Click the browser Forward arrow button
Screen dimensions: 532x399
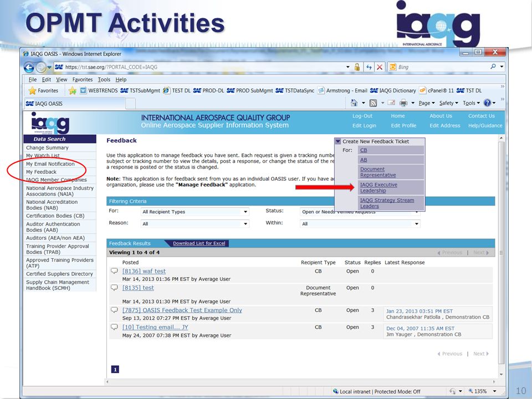pos(41,67)
